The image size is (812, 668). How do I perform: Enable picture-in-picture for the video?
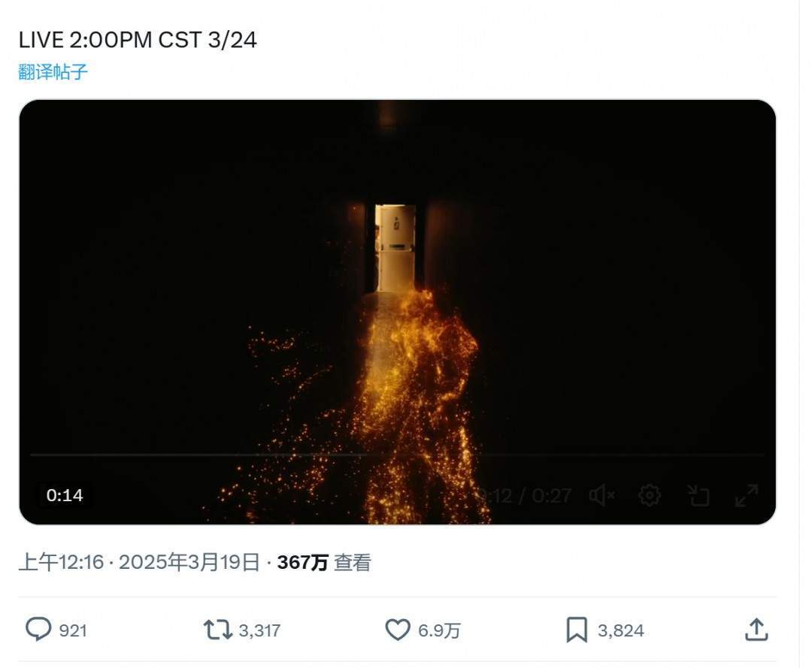(698, 496)
